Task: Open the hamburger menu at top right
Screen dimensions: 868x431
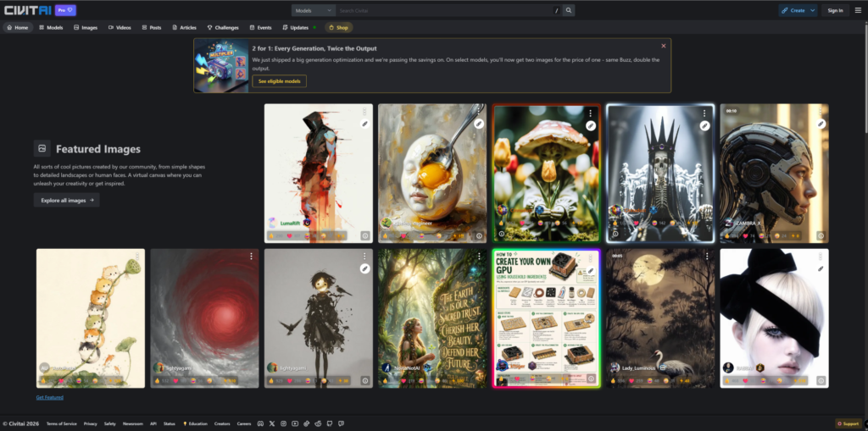Action: pyautogui.click(x=858, y=10)
